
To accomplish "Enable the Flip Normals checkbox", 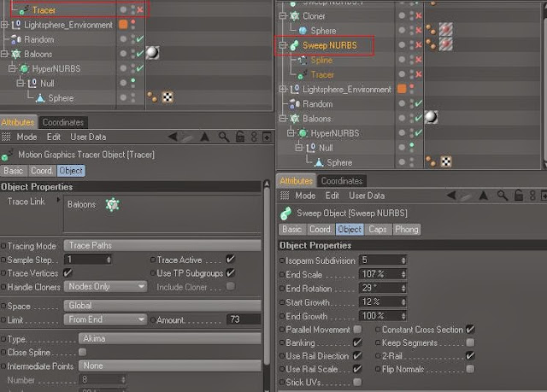I will click(470, 369).
